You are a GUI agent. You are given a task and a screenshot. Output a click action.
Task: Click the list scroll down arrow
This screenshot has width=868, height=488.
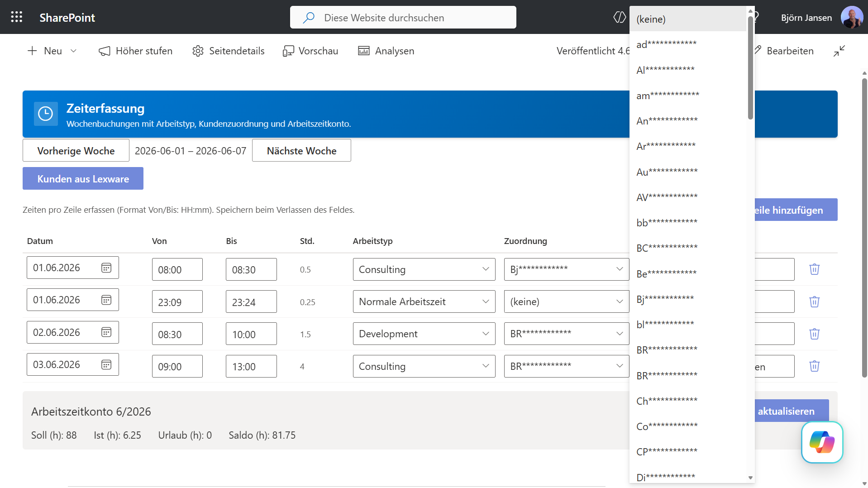pos(750,478)
